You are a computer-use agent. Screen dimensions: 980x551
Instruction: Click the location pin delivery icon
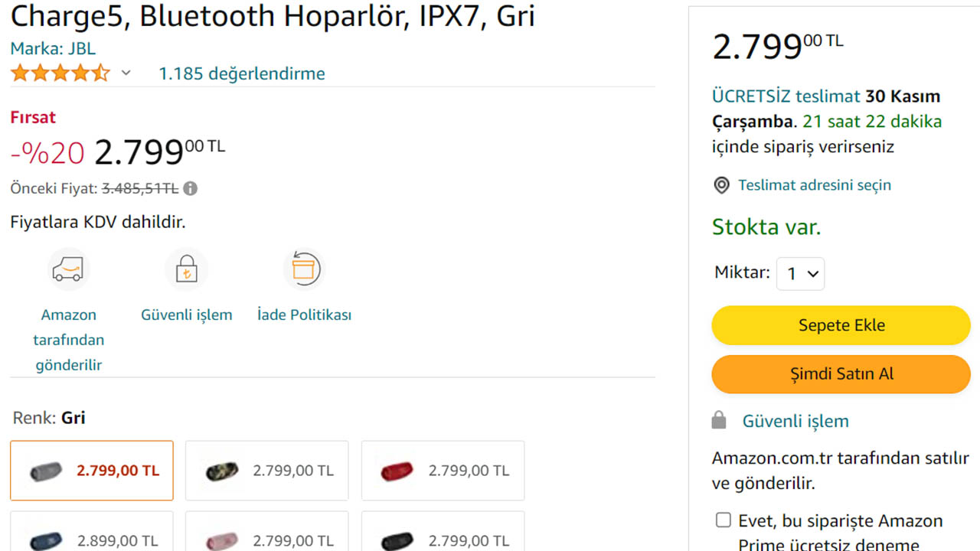[x=721, y=185]
